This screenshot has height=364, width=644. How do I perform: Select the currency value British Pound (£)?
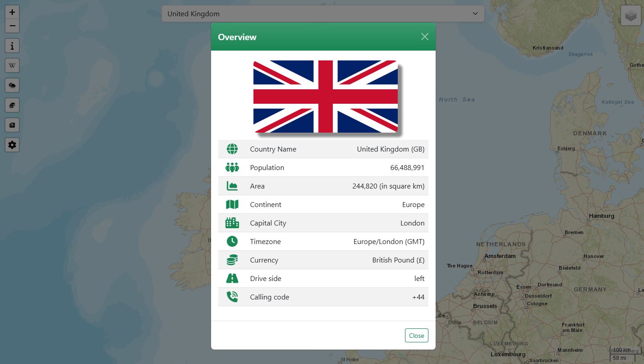click(x=399, y=260)
